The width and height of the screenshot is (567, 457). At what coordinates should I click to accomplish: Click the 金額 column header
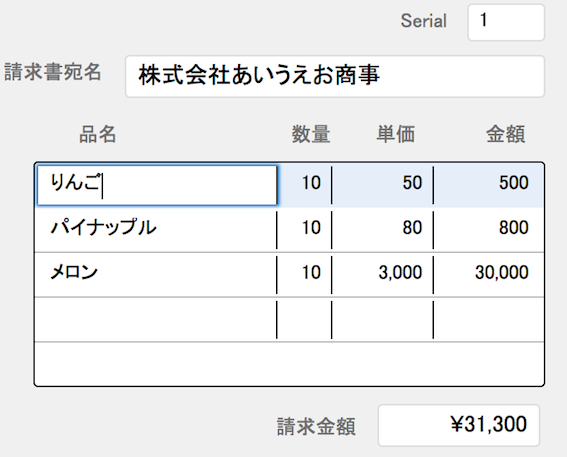pos(505,134)
